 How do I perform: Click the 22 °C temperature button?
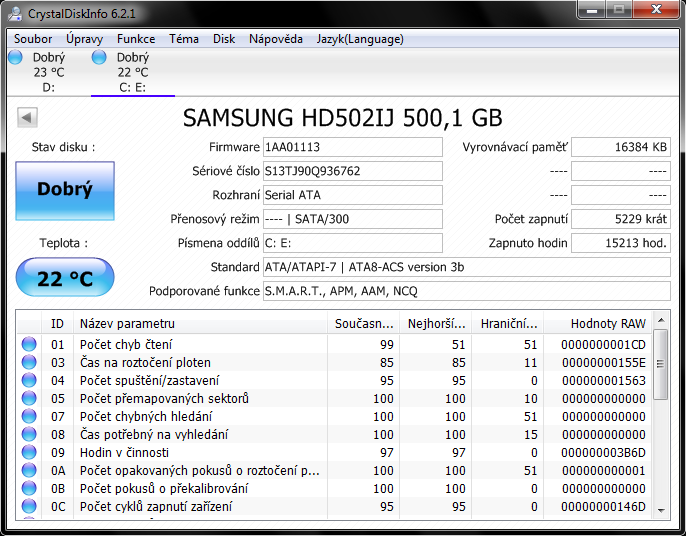point(65,279)
